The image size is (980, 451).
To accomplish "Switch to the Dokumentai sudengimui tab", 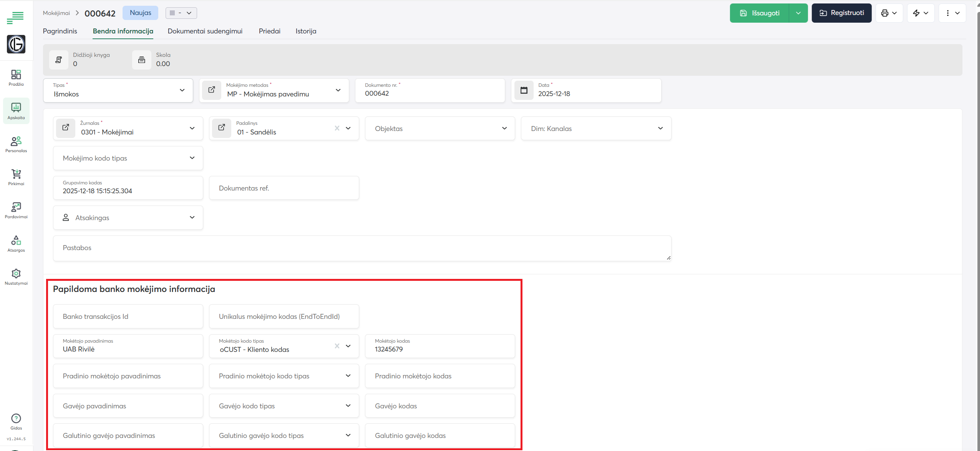I will click(205, 31).
